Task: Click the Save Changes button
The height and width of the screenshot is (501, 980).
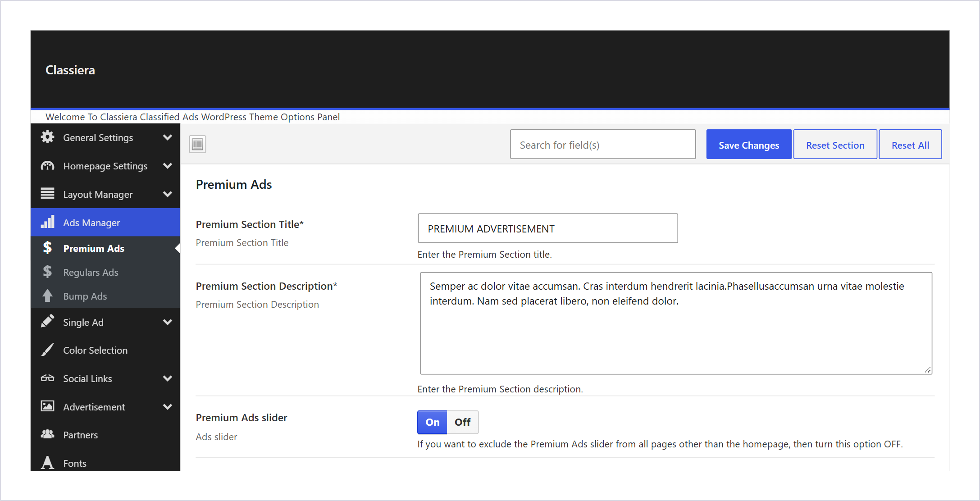Action: pyautogui.click(x=749, y=145)
